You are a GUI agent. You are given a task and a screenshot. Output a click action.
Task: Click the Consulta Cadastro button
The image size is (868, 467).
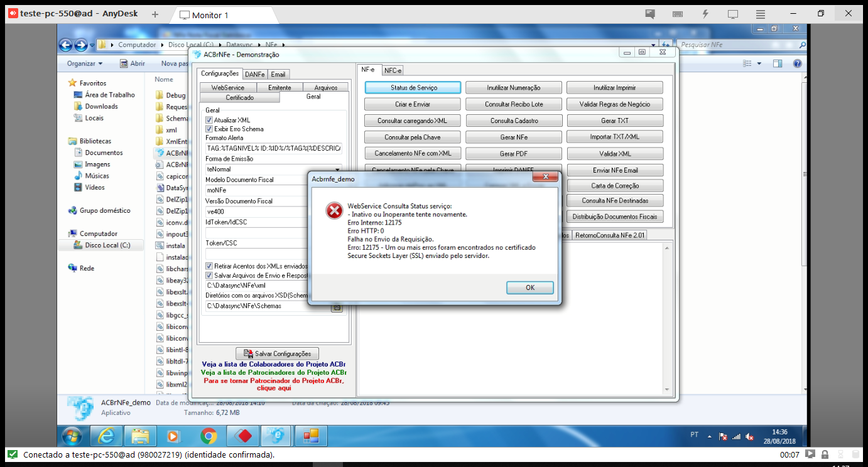514,121
